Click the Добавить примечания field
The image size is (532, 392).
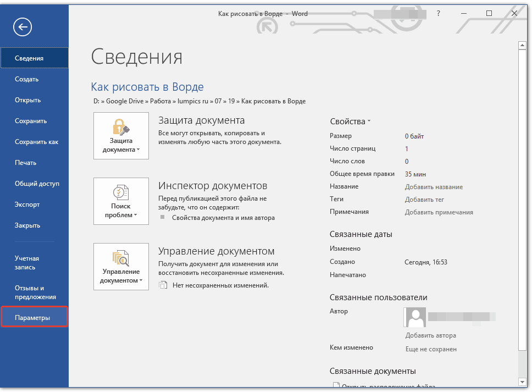439,212
